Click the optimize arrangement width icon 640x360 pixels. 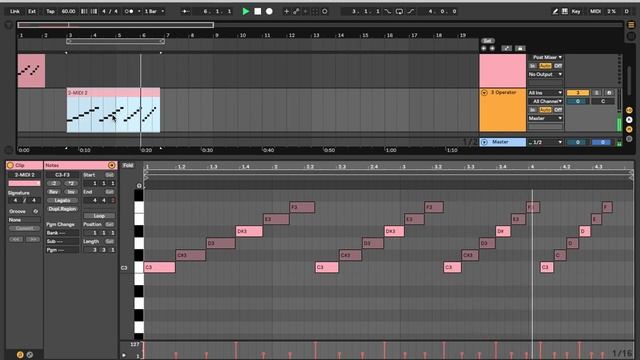[520, 48]
